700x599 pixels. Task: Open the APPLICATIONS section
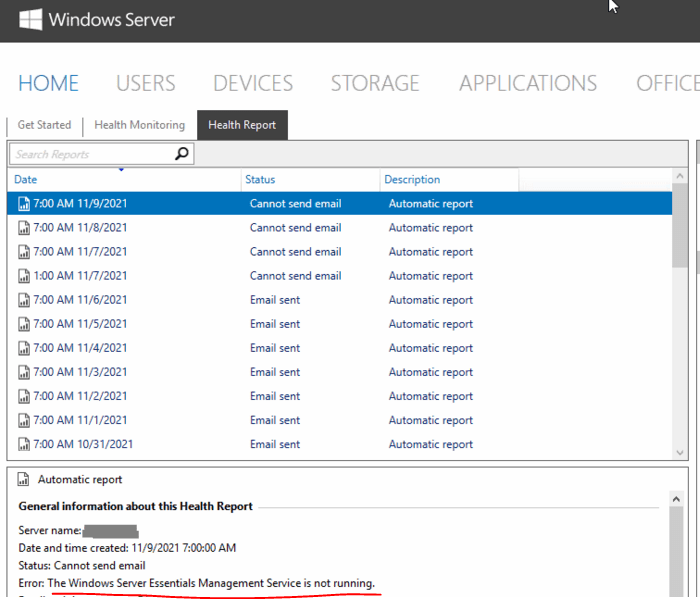click(x=528, y=83)
